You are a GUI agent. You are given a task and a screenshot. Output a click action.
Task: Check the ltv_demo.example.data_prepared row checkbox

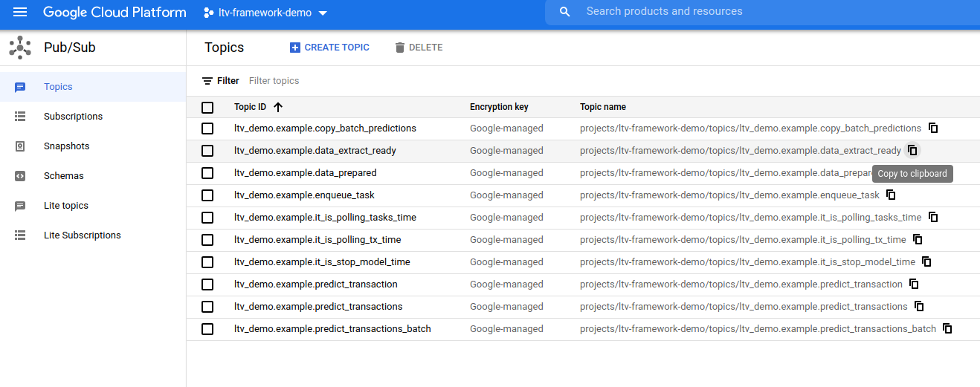tap(207, 173)
